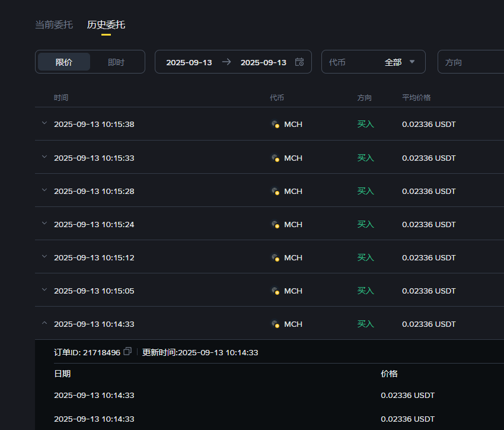The height and width of the screenshot is (430, 504).
Task: Click timestamp 2025-09-13 10:15:28
Action: click(x=94, y=192)
